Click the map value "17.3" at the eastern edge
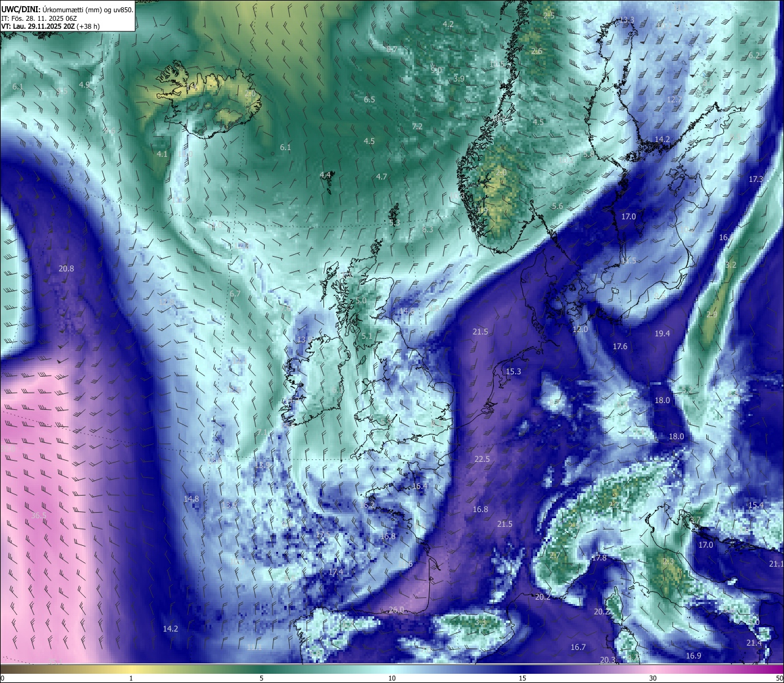This screenshot has width=784, height=683. tap(756, 179)
